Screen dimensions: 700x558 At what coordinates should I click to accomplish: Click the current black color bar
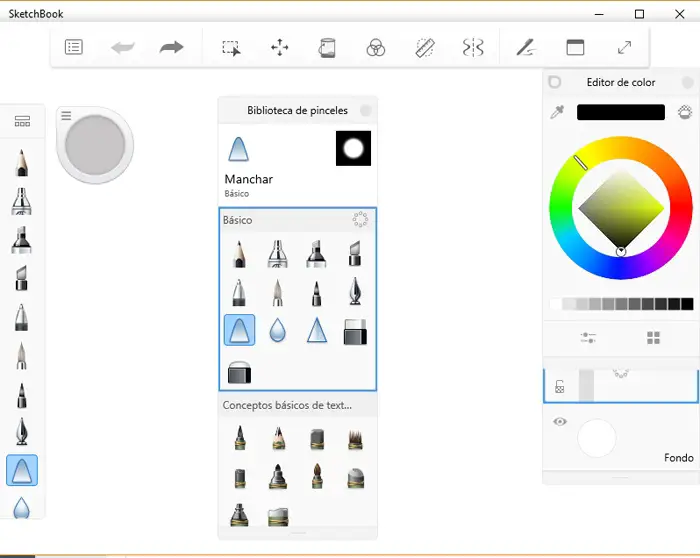[621, 112]
